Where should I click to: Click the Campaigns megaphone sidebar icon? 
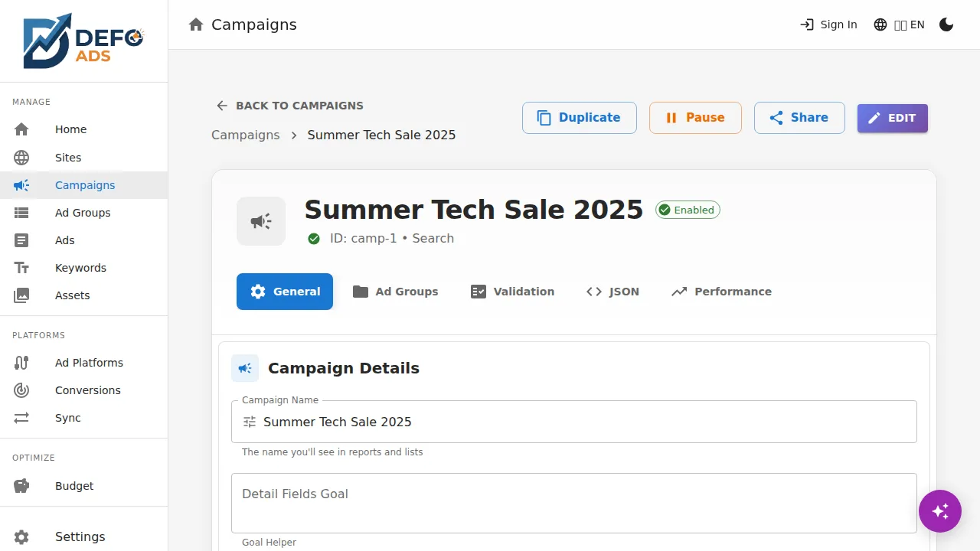point(21,185)
